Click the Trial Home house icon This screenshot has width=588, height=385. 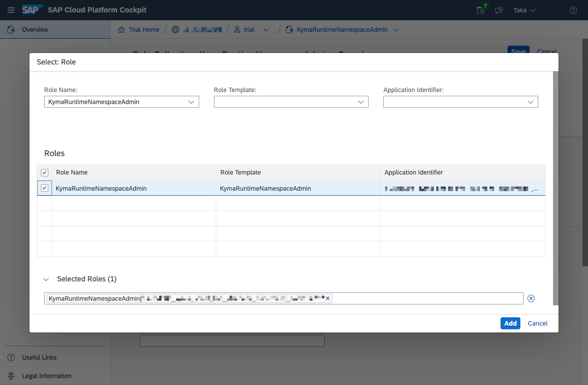121,29
